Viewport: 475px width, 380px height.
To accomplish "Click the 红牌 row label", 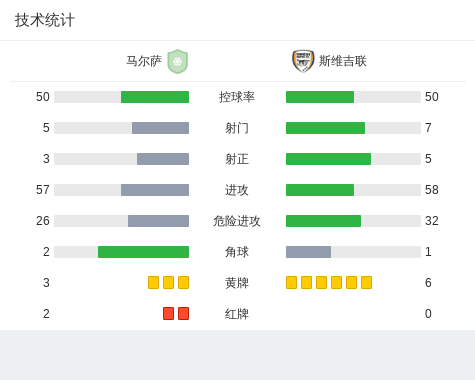I will [237, 314].
